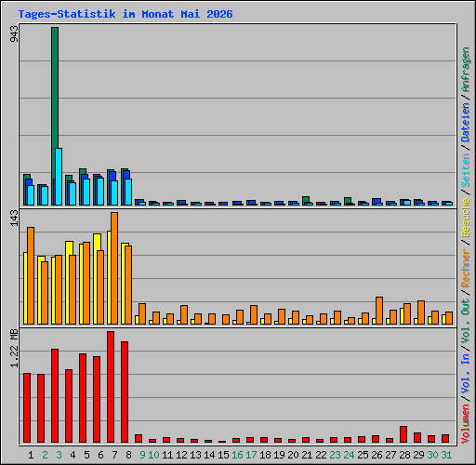Screen dimensions: 476x465
Task: Click the Anfragen legend label
Action: coord(466,70)
